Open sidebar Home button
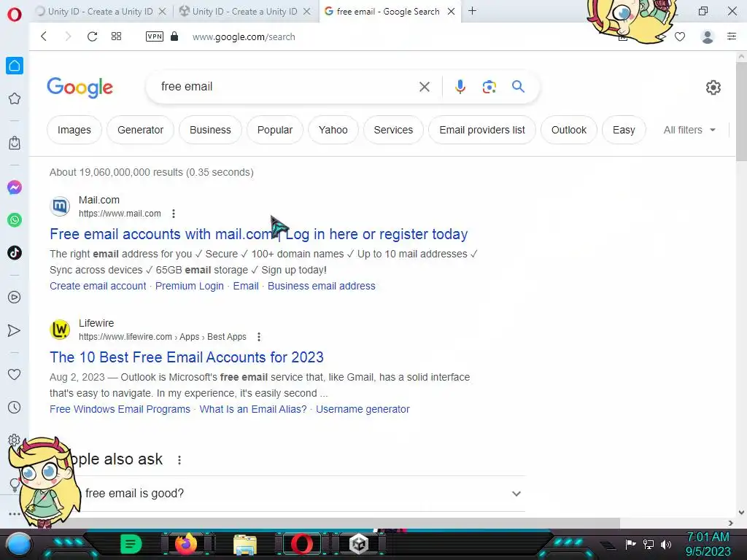Screen dimensions: 747x560 coord(15,66)
